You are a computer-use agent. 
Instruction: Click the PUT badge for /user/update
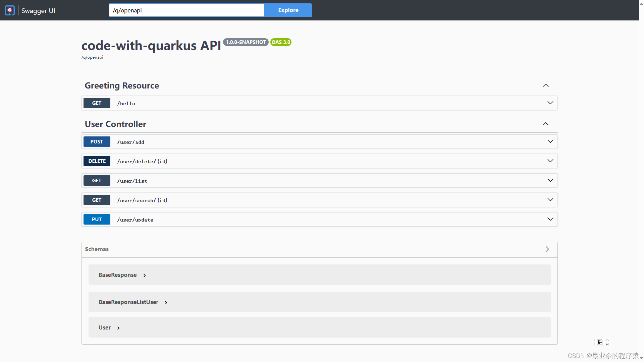click(97, 220)
